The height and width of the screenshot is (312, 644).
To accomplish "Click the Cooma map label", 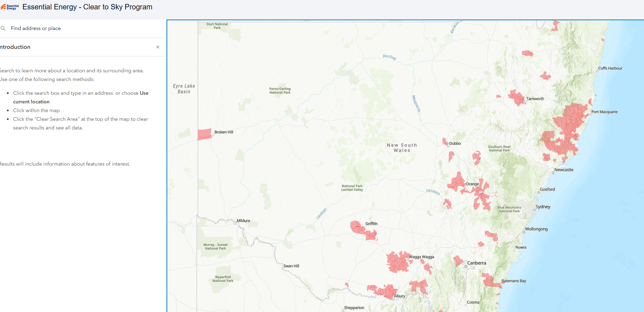I will [473, 302].
